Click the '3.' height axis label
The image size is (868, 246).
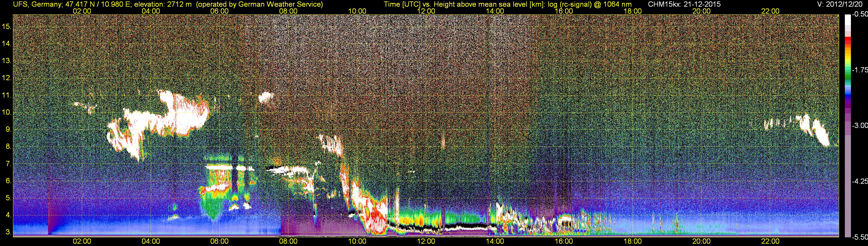point(9,232)
